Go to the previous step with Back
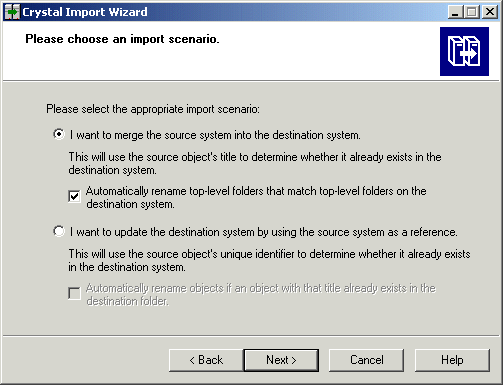Screen dimensions: 503x385 tap(206, 360)
